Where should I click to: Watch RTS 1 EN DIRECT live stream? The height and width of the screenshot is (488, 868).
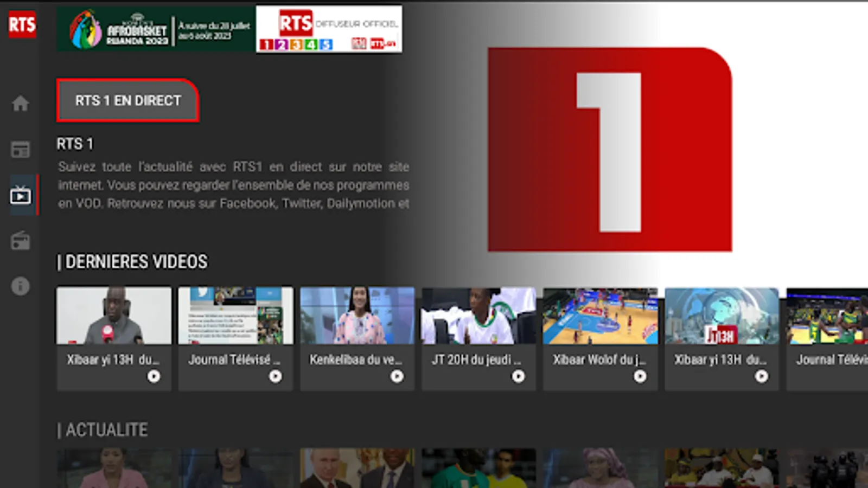127,100
